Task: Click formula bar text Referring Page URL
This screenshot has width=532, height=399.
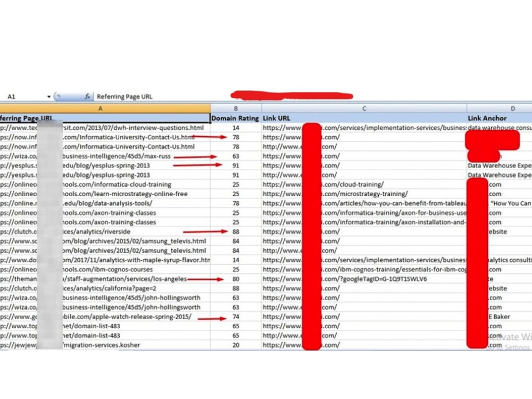Action: click(124, 97)
